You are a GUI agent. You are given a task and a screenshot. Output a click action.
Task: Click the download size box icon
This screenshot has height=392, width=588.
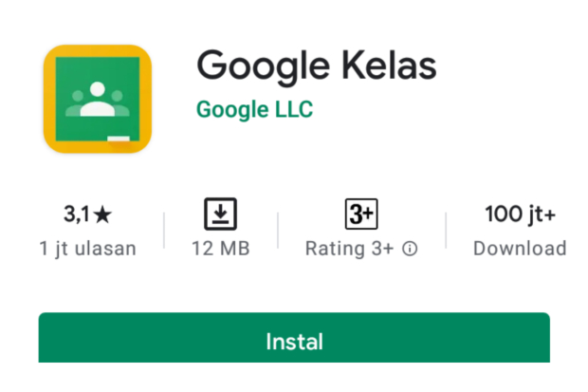[220, 214]
